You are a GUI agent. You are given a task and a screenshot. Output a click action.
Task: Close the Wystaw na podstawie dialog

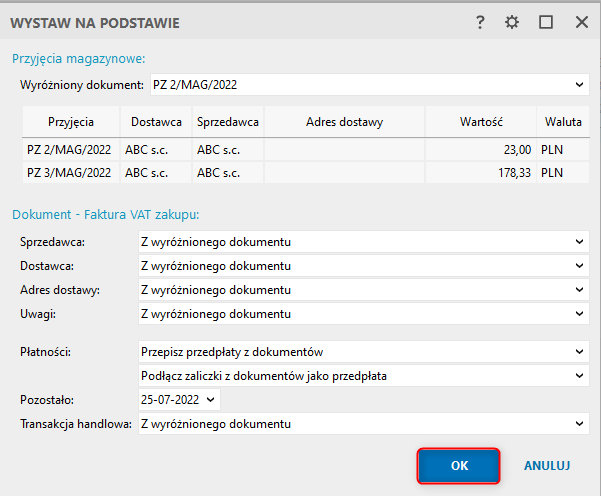[581, 22]
